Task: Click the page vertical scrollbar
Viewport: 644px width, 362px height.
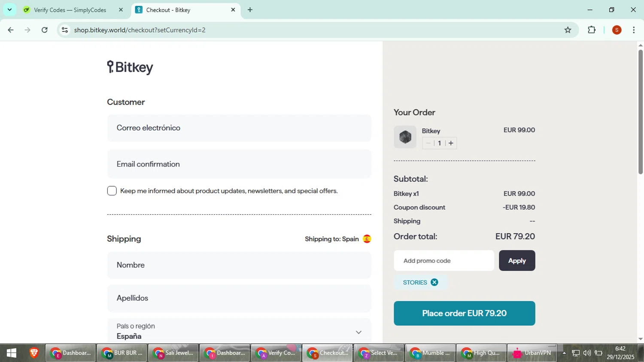Action: click(640, 112)
